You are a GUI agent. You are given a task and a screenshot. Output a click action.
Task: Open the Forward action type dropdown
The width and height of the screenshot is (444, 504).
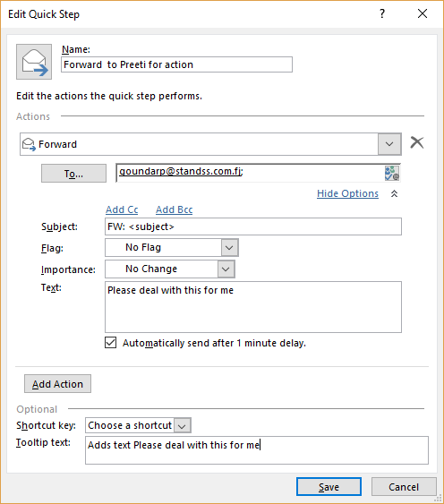(389, 144)
